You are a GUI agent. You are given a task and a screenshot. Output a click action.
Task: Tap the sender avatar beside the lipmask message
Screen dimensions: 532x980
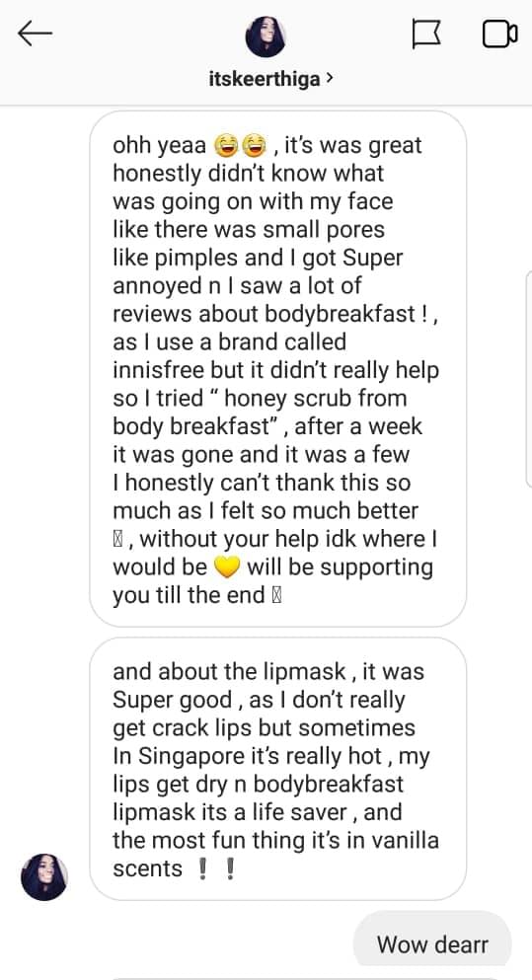coord(43,877)
